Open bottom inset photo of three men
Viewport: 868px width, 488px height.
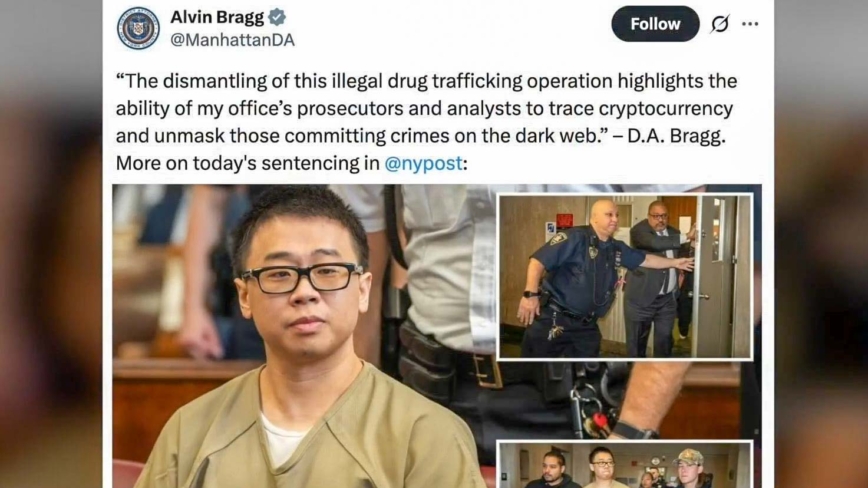click(625, 465)
